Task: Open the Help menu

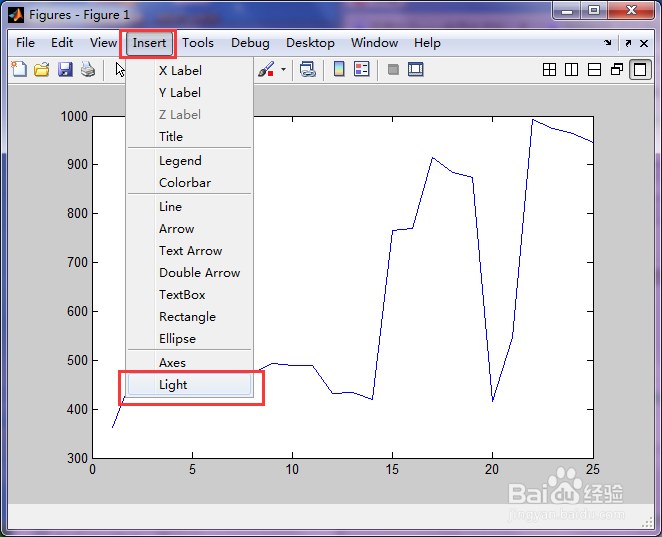Action: pos(427,43)
